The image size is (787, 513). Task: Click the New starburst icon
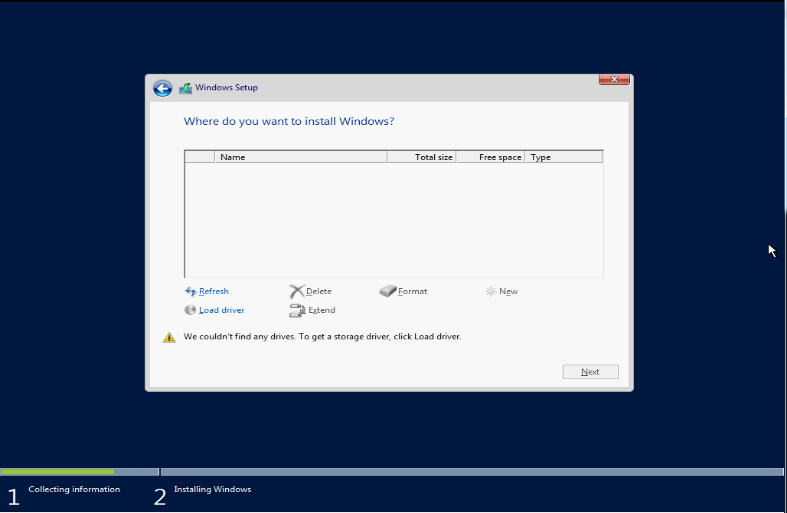click(x=490, y=291)
